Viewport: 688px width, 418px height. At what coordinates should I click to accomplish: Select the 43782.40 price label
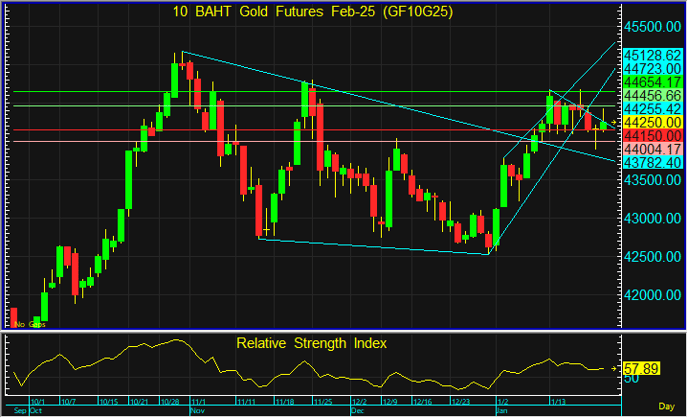click(x=652, y=161)
